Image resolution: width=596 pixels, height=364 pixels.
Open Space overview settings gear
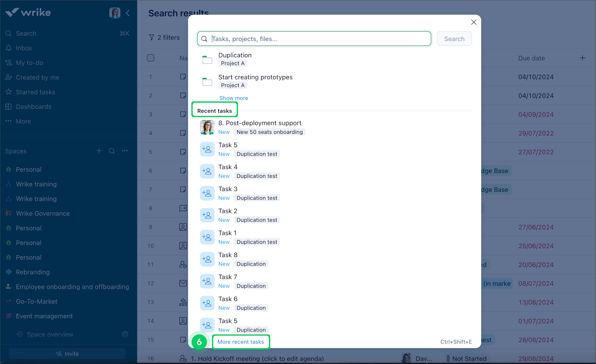125,334
